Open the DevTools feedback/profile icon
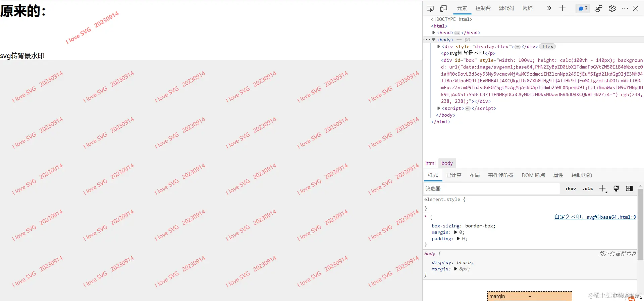This screenshot has height=301, width=644. pos(599,8)
